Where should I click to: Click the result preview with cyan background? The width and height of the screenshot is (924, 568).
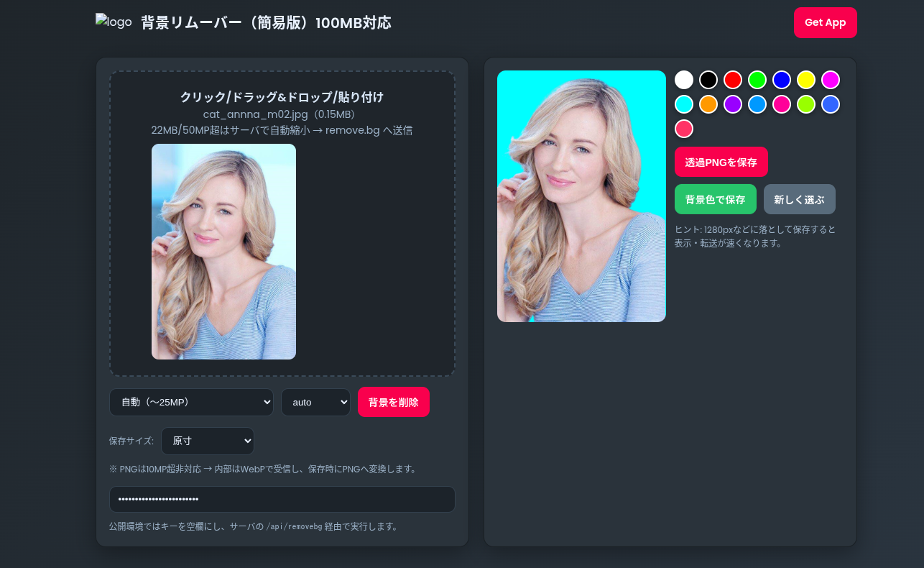581,196
